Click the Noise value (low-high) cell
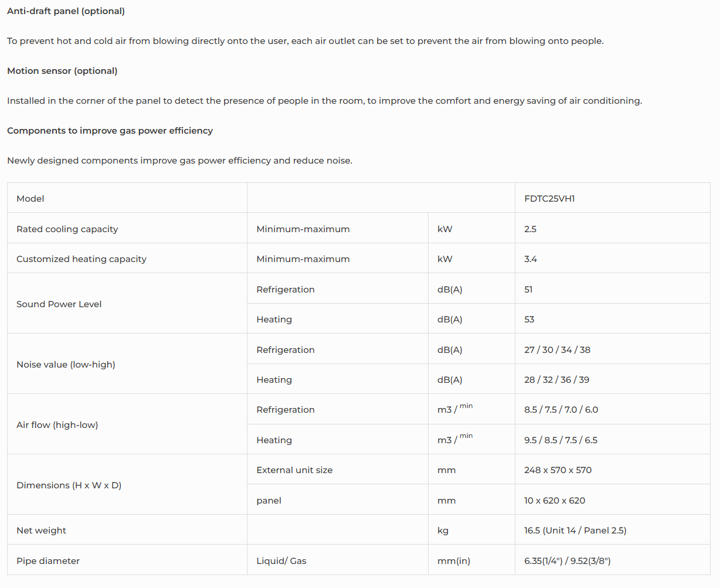This screenshot has width=720, height=588. click(x=66, y=365)
